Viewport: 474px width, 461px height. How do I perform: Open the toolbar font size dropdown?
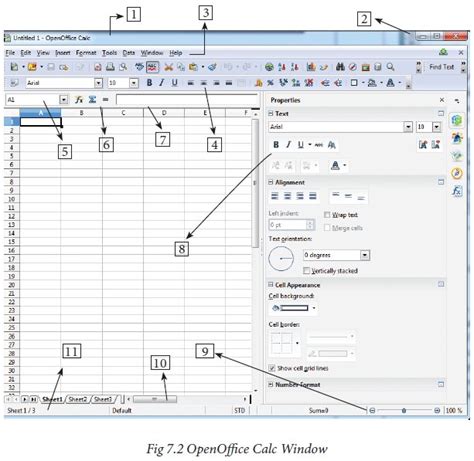point(134,83)
